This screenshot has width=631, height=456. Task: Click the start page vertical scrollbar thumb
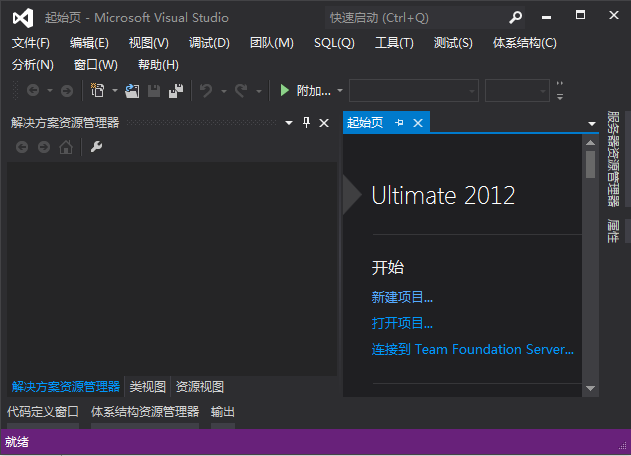pyautogui.click(x=590, y=164)
